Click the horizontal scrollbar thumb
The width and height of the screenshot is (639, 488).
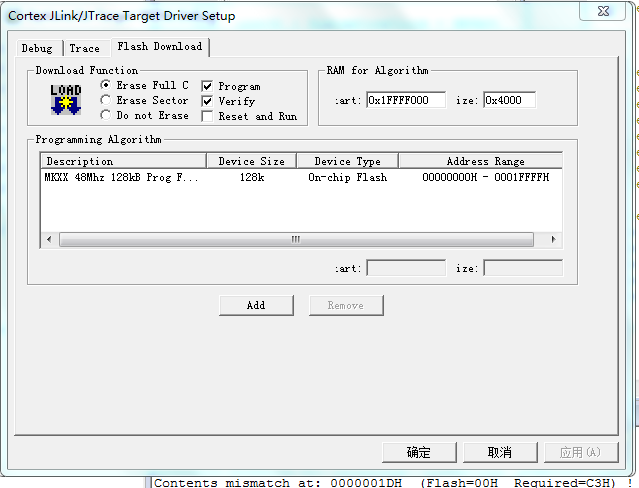click(296, 239)
